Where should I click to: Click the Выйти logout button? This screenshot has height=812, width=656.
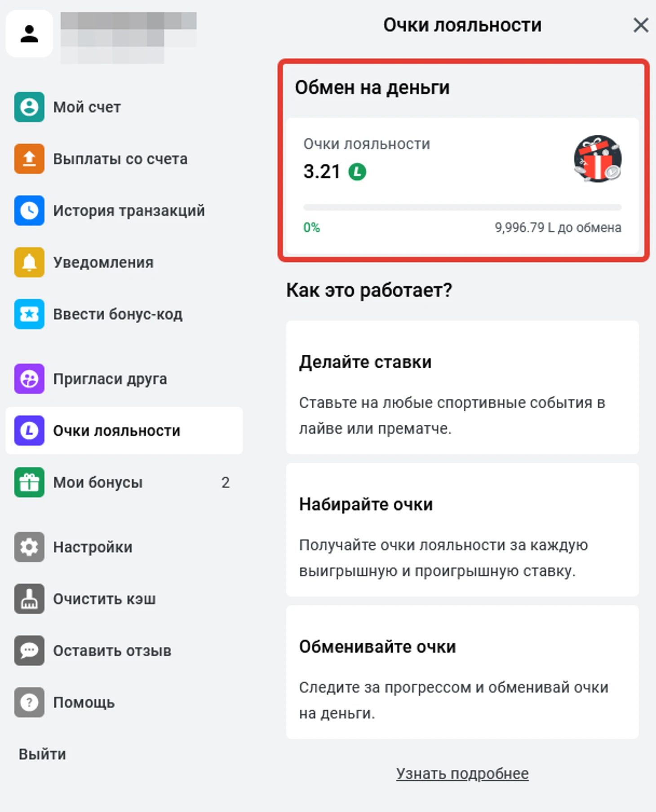42,754
